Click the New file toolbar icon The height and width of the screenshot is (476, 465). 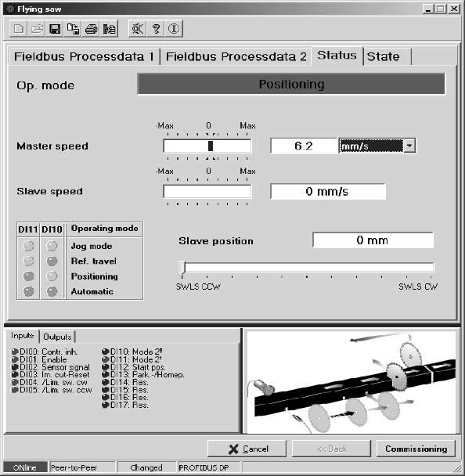[x=19, y=29]
